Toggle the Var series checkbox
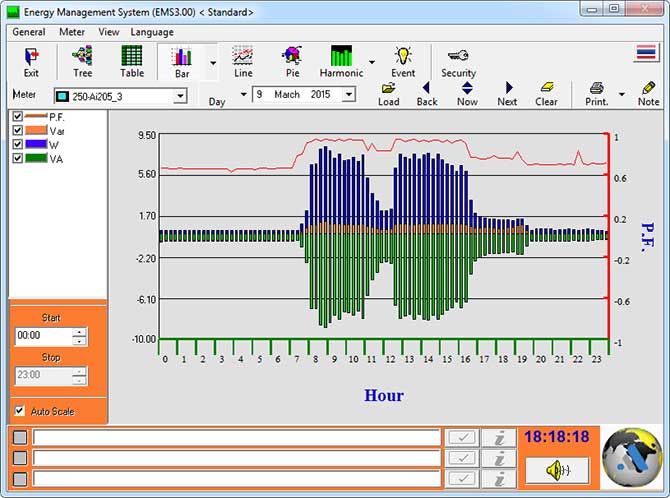The width and height of the screenshot is (670, 498). (x=18, y=130)
